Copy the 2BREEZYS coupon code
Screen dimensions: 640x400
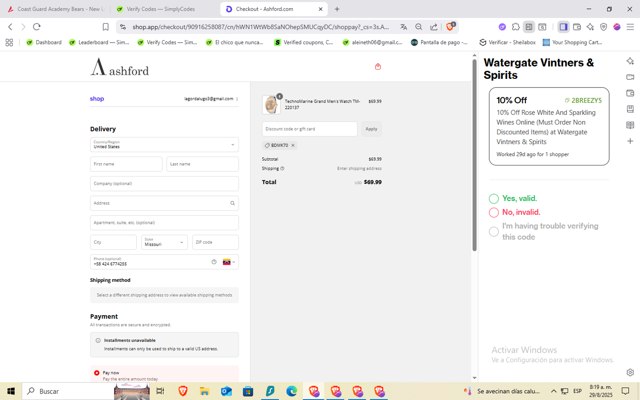pyautogui.click(x=583, y=100)
